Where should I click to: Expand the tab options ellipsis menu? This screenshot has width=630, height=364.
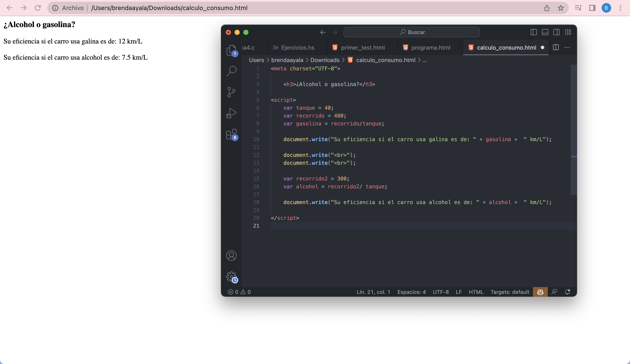coord(567,47)
